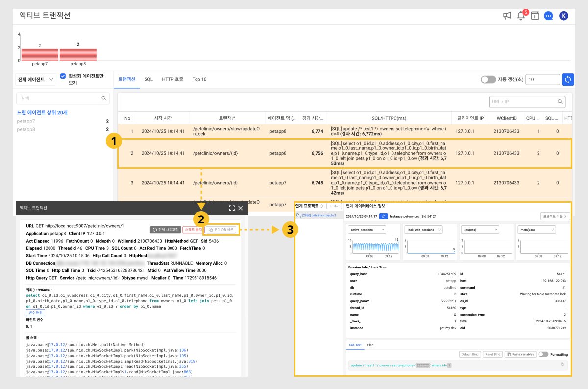Viewport: 588px width, 389px height.
Task: Click the Paste variables button
Action: (x=519, y=354)
